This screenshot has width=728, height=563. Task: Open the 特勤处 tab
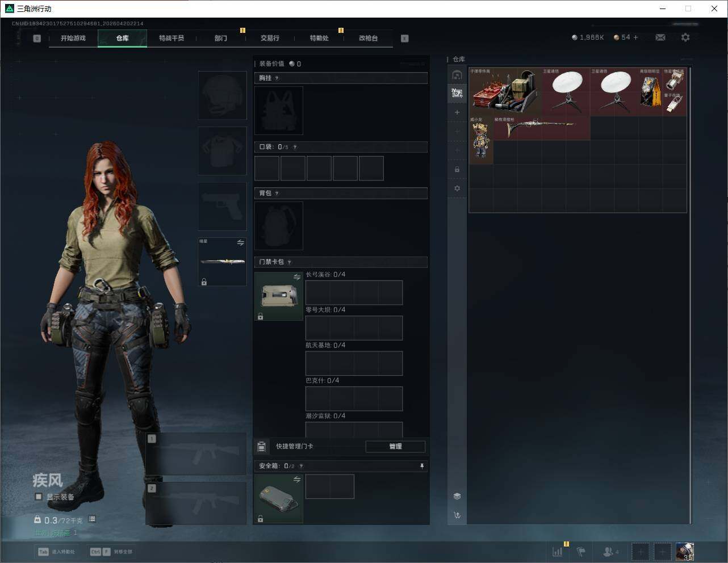click(x=319, y=38)
